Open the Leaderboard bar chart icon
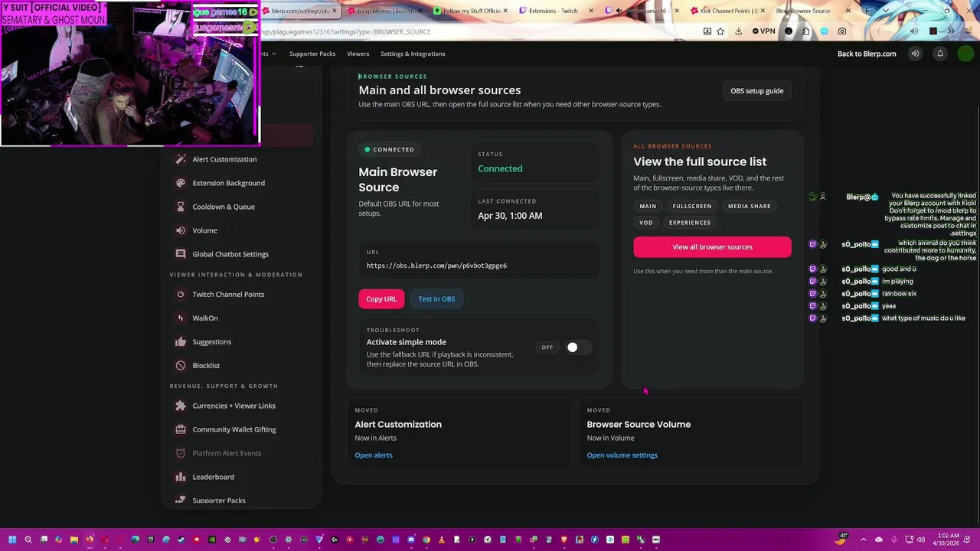Screen dimensions: 980x551 [181, 477]
